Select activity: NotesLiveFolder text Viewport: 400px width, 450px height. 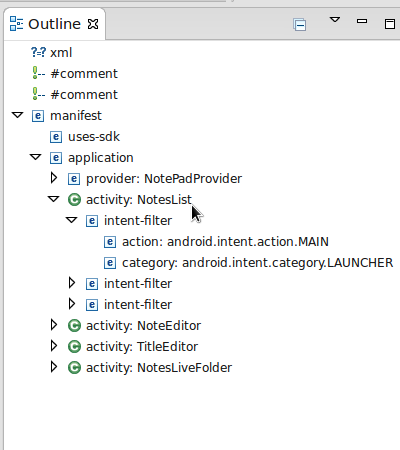click(x=159, y=368)
